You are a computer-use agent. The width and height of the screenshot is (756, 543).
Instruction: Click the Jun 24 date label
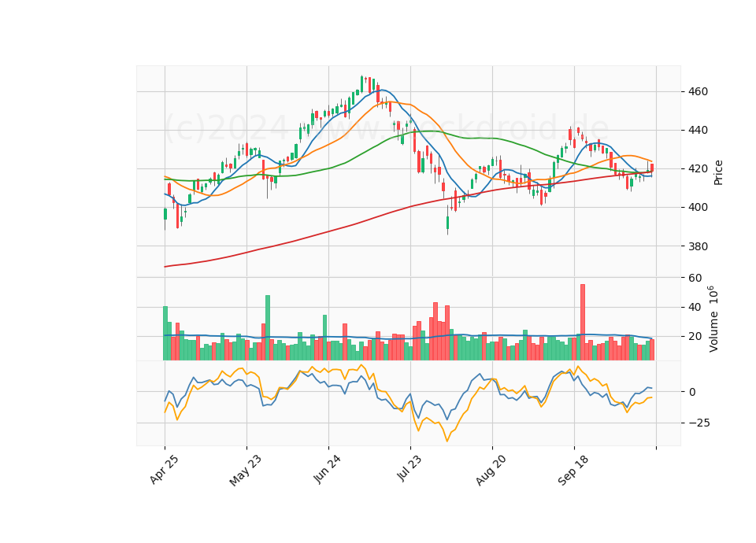point(327,469)
